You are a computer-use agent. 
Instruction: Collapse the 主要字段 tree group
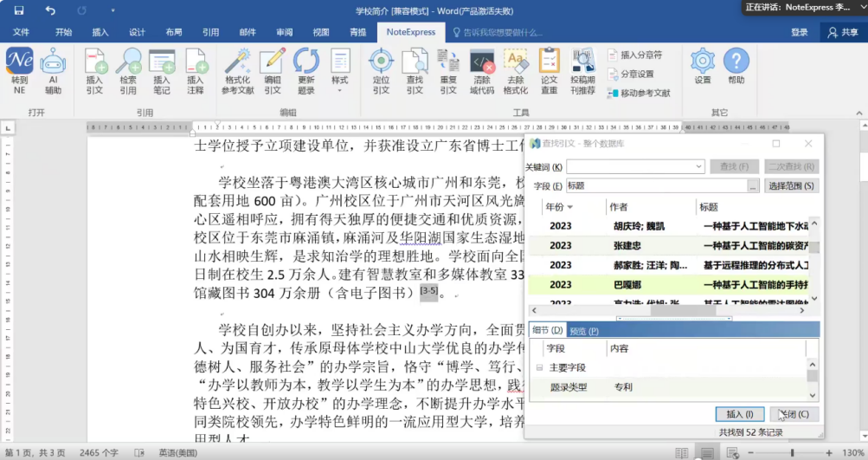click(539, 367)
